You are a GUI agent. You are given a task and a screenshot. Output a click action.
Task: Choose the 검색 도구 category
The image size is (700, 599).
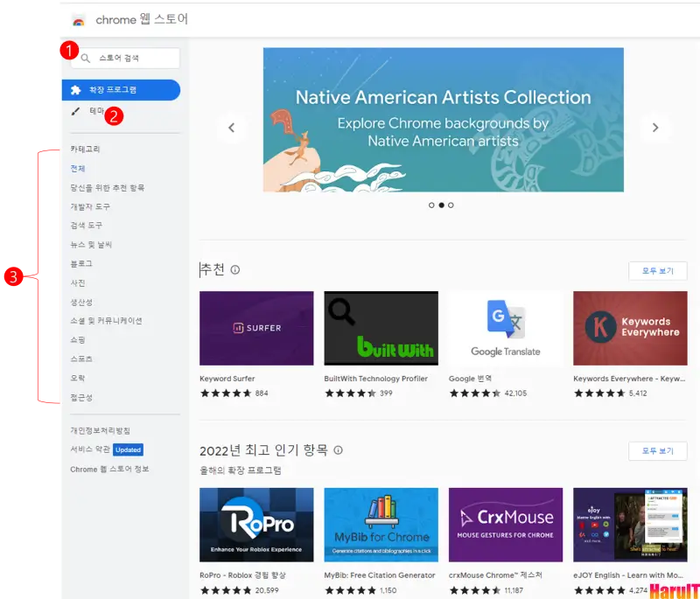86,226
